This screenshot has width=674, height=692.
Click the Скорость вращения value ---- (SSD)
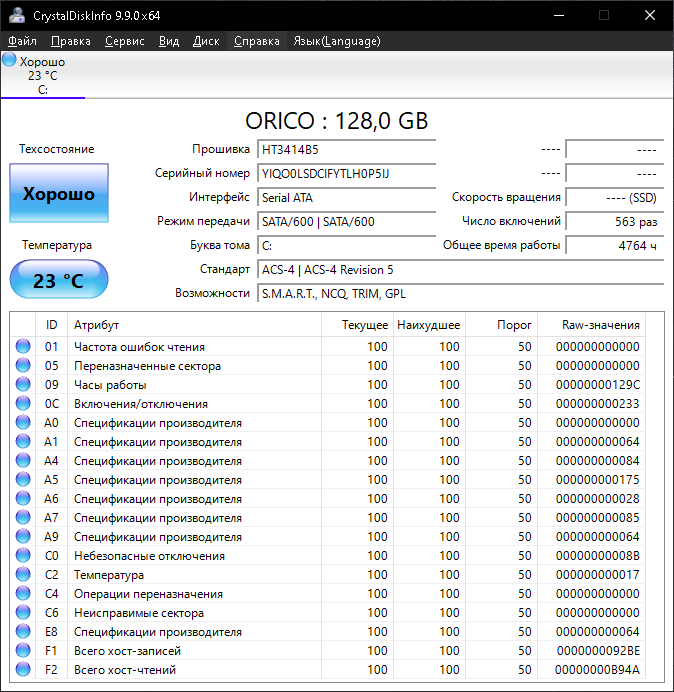615,197
